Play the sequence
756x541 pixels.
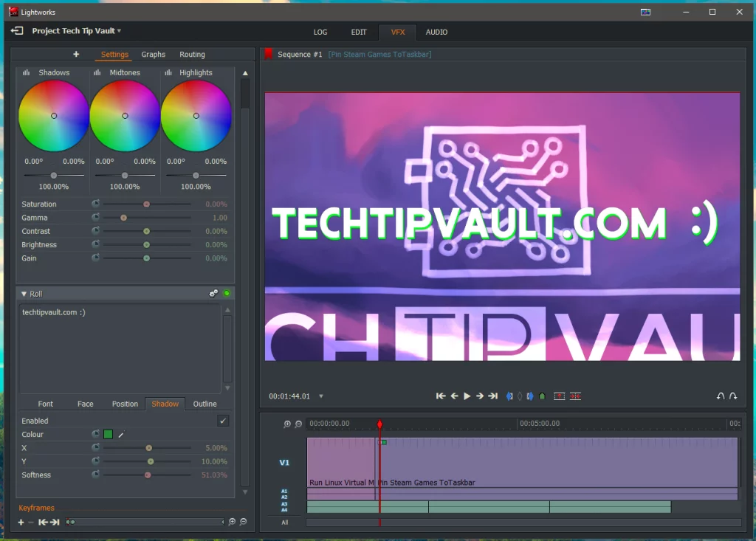click(x=467, y=396)
